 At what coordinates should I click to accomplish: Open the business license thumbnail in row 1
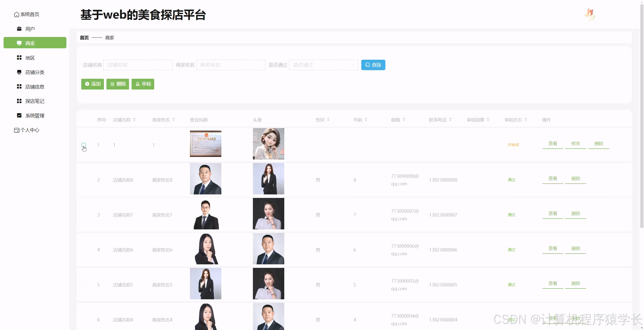coord(206,144)
